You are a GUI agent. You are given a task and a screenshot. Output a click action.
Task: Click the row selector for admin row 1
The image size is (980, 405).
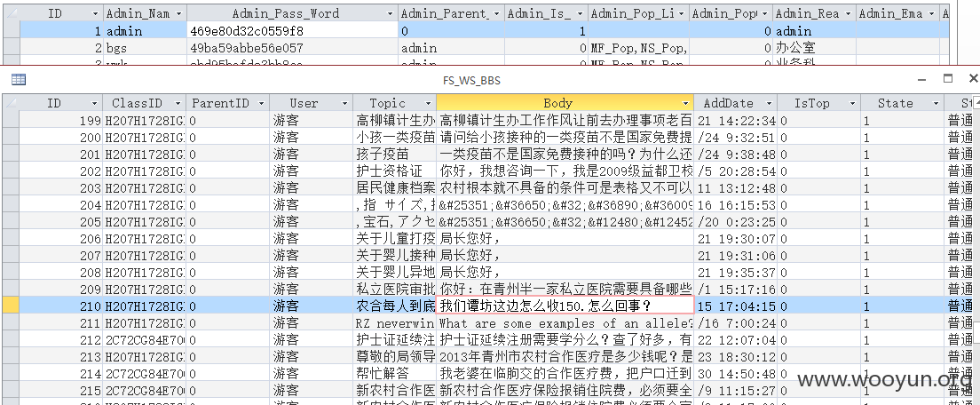pos(12,30)
